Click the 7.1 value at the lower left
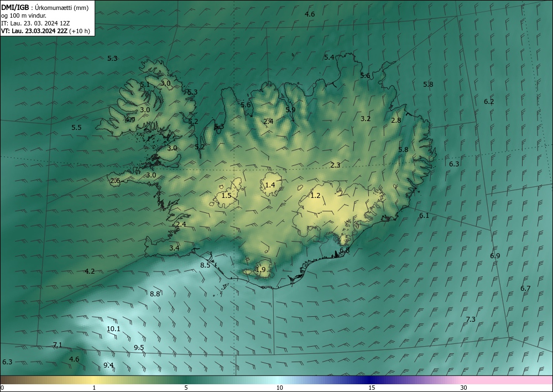The width and height of the screenshot is (553, 392). coord(58,345)
